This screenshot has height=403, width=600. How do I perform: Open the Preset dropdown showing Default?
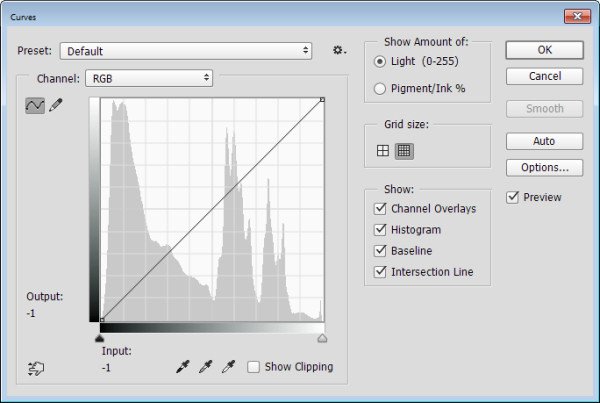pos(186,51)
